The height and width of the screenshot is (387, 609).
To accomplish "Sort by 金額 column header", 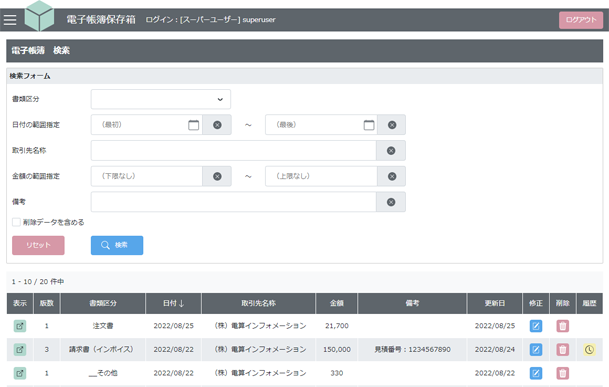I will point(336,303).
